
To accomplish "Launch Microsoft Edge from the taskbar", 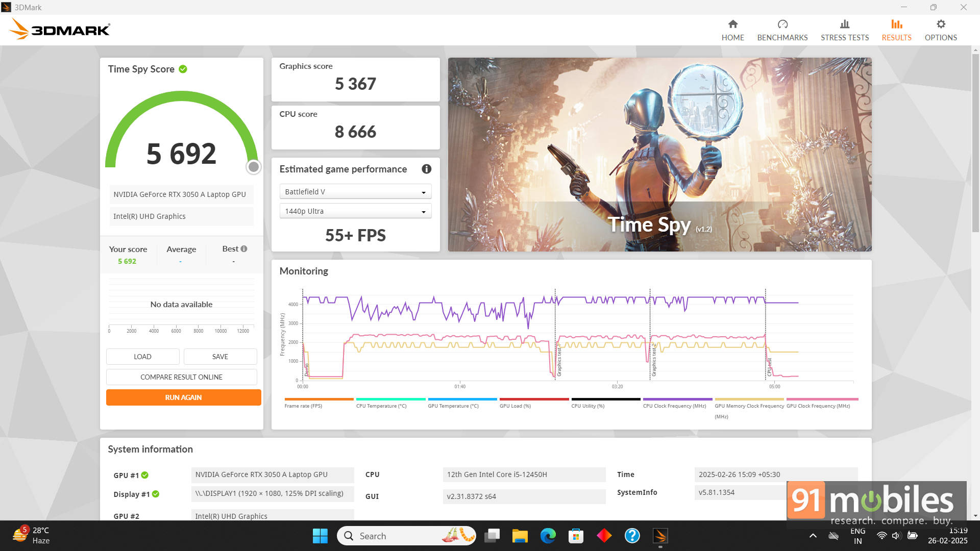I will point(548,536).
